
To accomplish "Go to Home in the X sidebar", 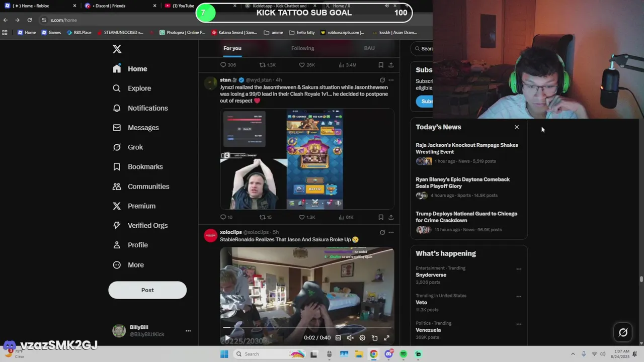I will [x=130, y=69].
